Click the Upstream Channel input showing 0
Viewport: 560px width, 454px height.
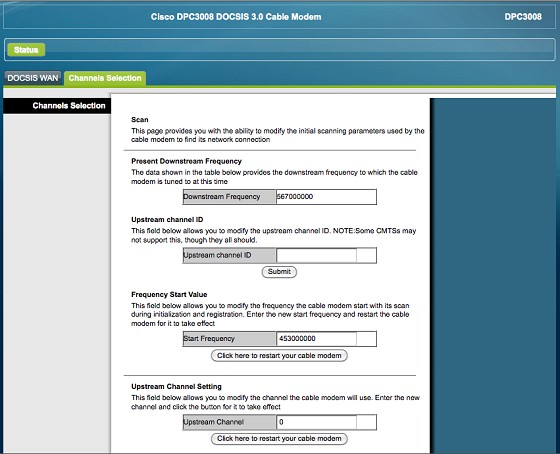tap(316, 422)
